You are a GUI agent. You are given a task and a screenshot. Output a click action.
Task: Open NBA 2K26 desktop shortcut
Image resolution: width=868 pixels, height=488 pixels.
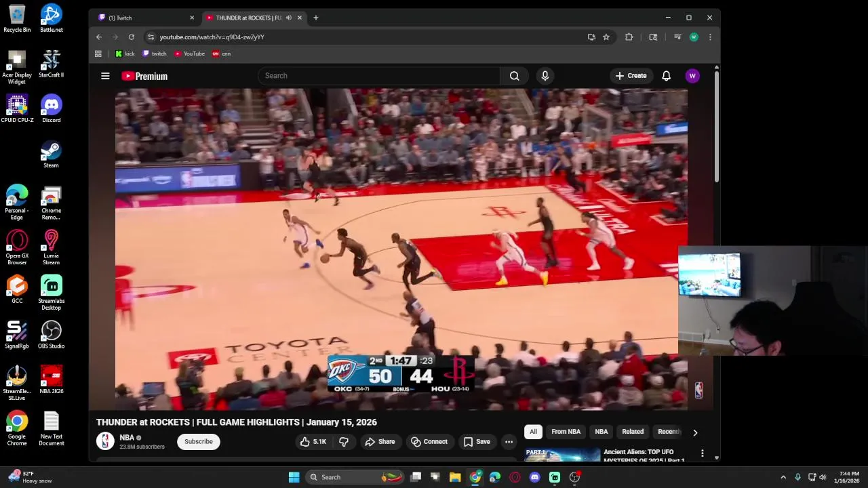(x=52, y=380)
